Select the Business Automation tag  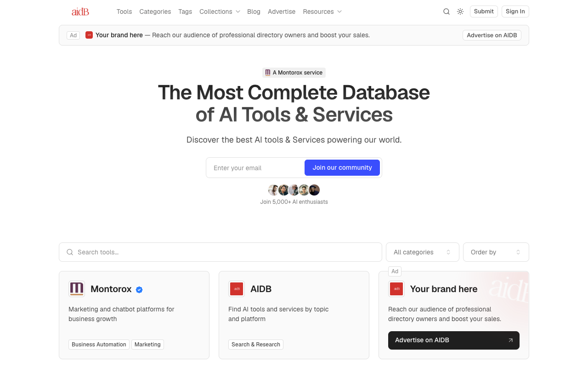coord(99,345)
